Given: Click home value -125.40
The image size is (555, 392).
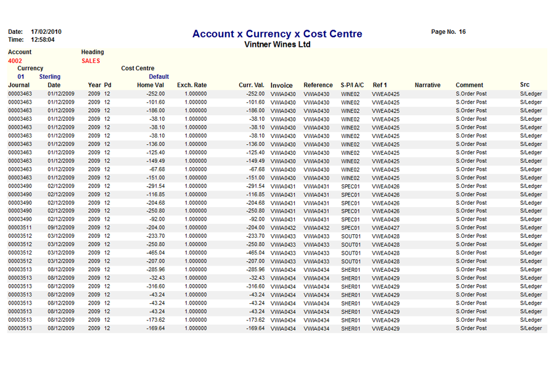Looking at the screenshot, I should [x=155, y=152].
